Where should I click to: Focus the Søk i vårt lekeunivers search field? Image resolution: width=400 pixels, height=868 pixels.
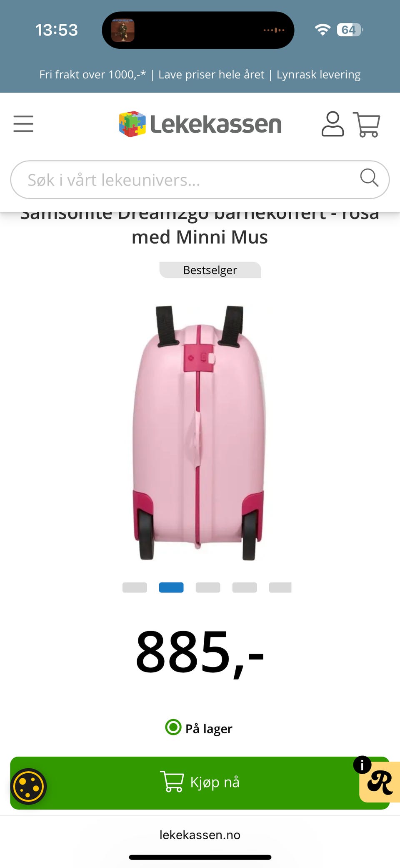pyautogui.click(x=200, y=180)
